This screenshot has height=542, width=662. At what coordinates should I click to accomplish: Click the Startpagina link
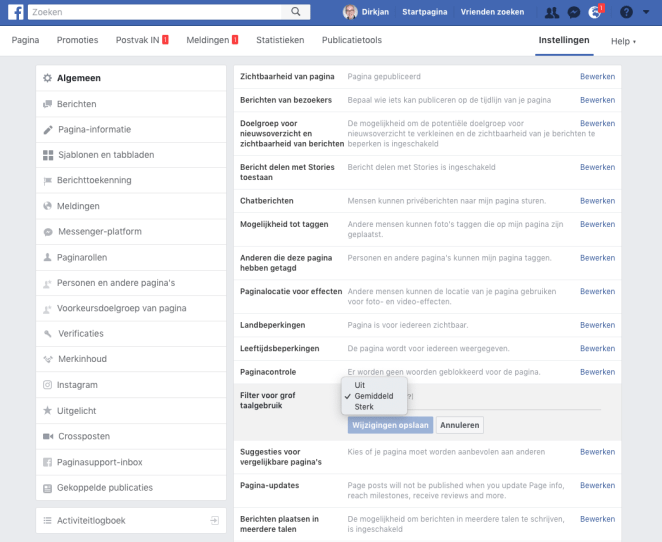pos(424,12)
